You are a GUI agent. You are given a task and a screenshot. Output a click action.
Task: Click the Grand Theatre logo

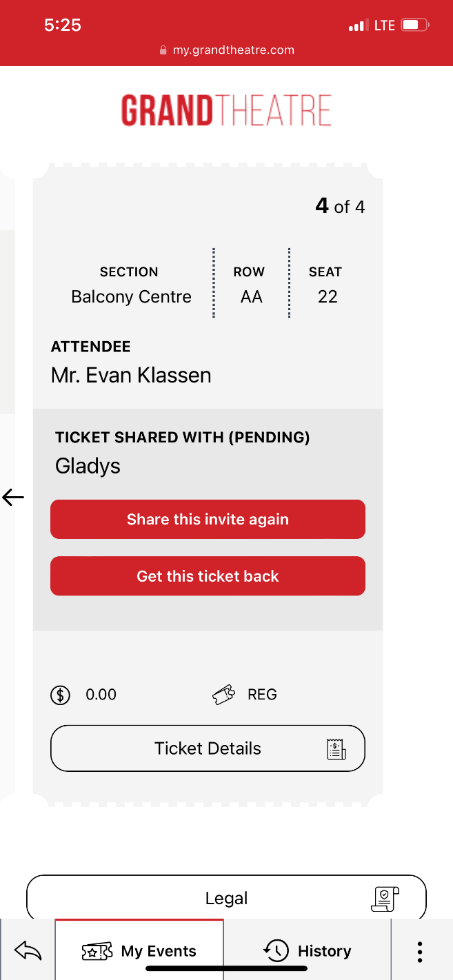pyautogui.click(x=226, y=110)
